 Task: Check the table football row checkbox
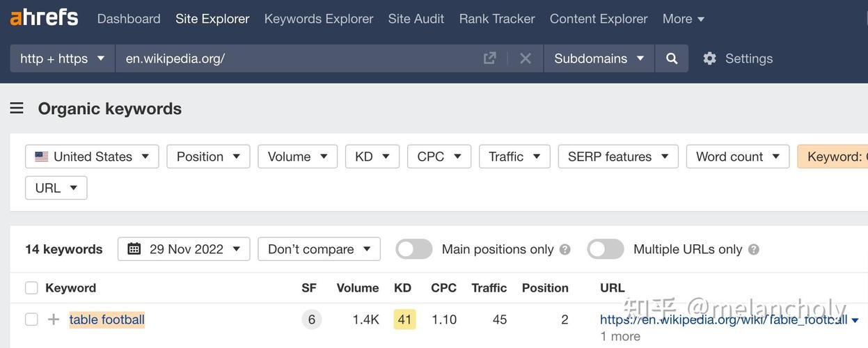(x=31, y=319)
